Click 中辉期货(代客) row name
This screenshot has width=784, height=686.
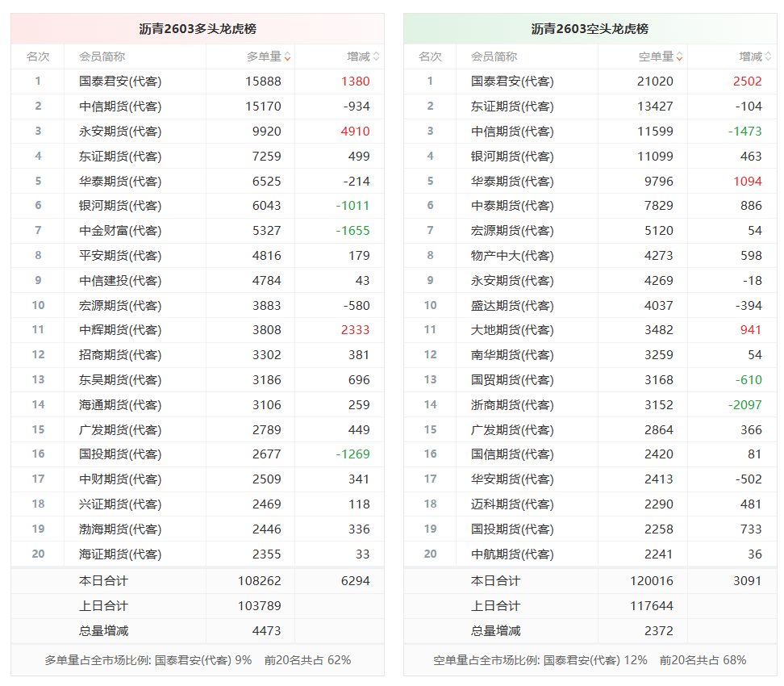[x=120, y=330]
